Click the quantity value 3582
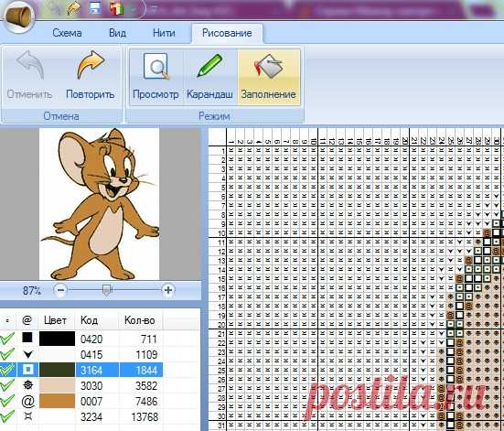 coord(146,385)
